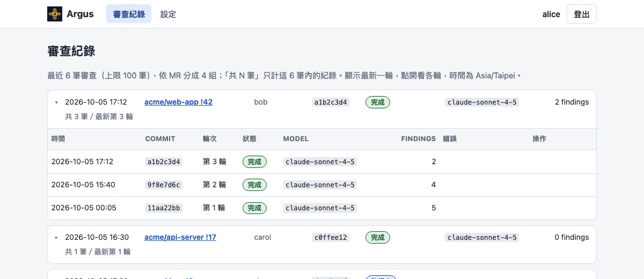Click commit c0ffee12 hash

coord(331,237)
